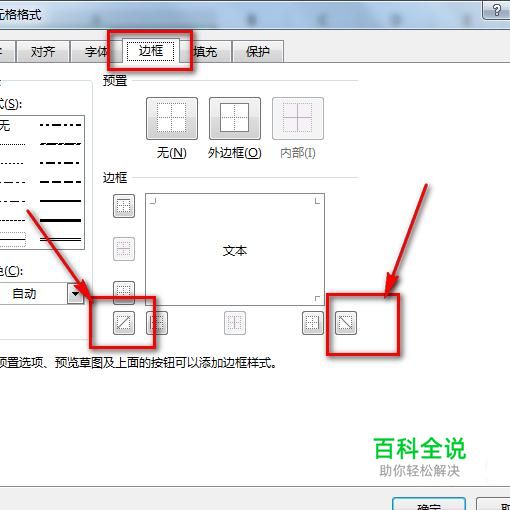Switch to the 对齐 tab
Screen dimensions: 510x510
click(43, 51)
